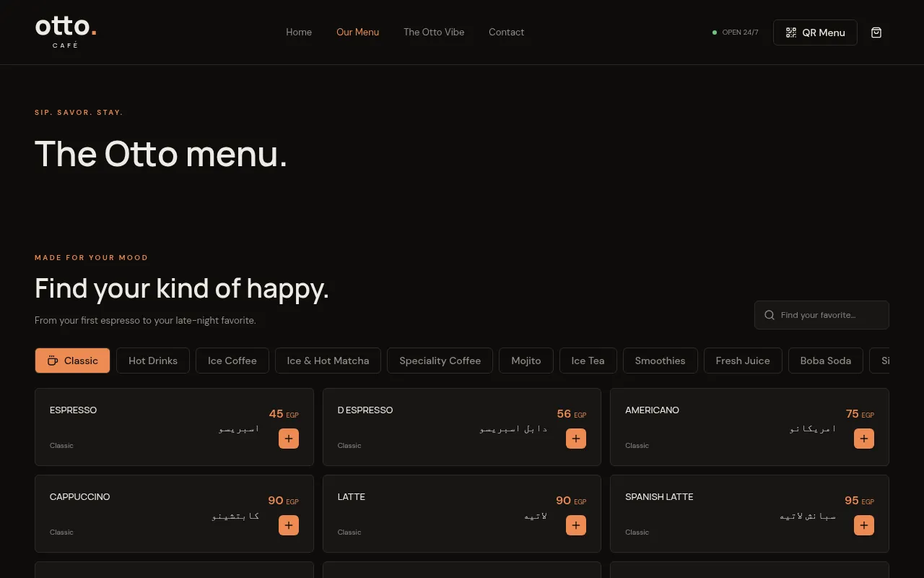Viewport: 924px width, 578px height.
Task: Add ESPRESSO to cart with plus icon
Action: point(289,439)
